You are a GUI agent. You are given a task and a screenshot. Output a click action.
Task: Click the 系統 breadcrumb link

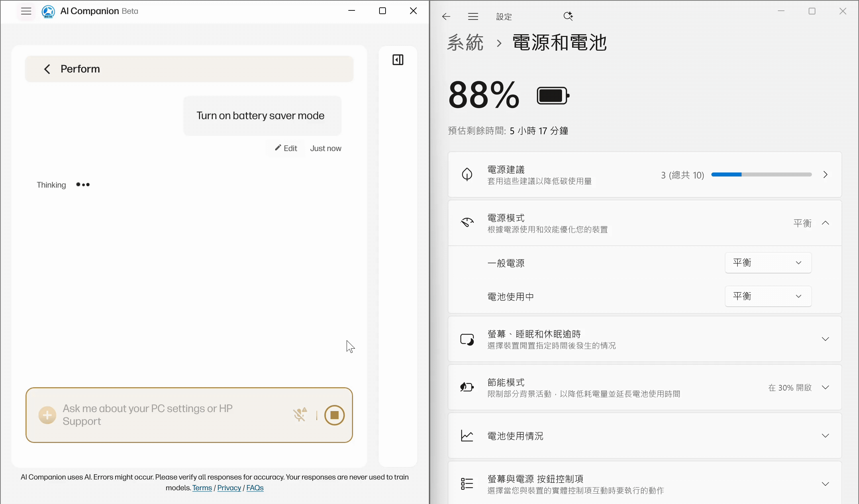pos(465,43)
